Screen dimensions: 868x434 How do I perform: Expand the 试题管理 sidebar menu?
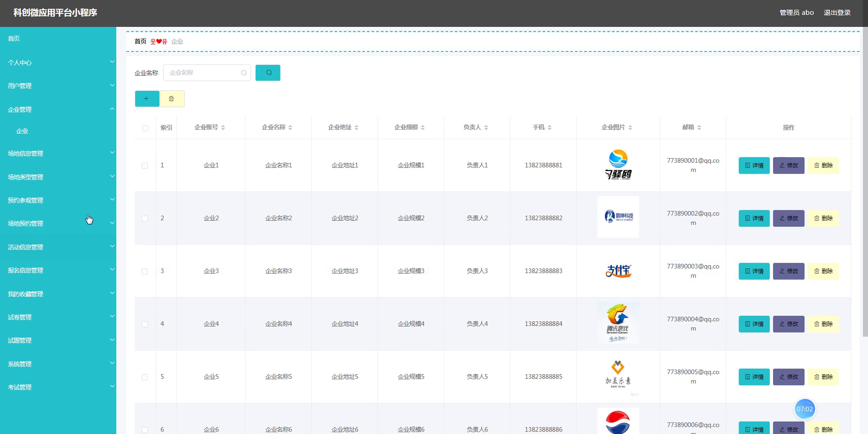click(x=58, y=340)
